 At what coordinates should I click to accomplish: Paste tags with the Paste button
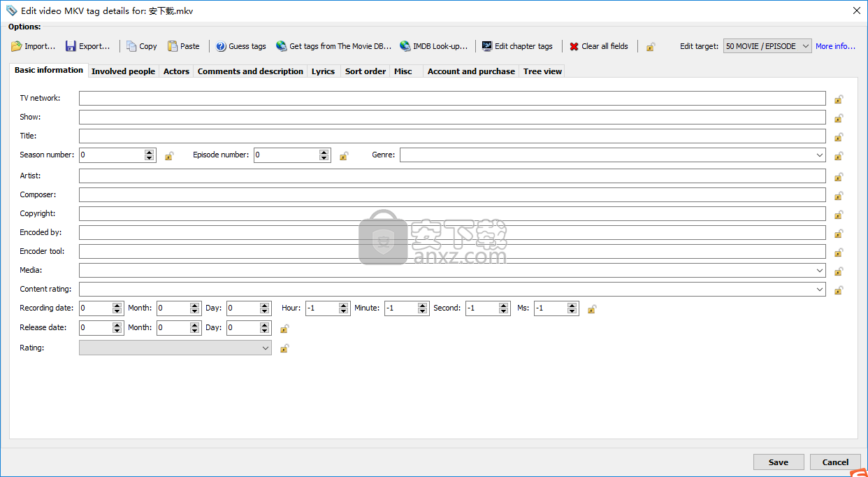pyautogui.click(x=184, y=46)
